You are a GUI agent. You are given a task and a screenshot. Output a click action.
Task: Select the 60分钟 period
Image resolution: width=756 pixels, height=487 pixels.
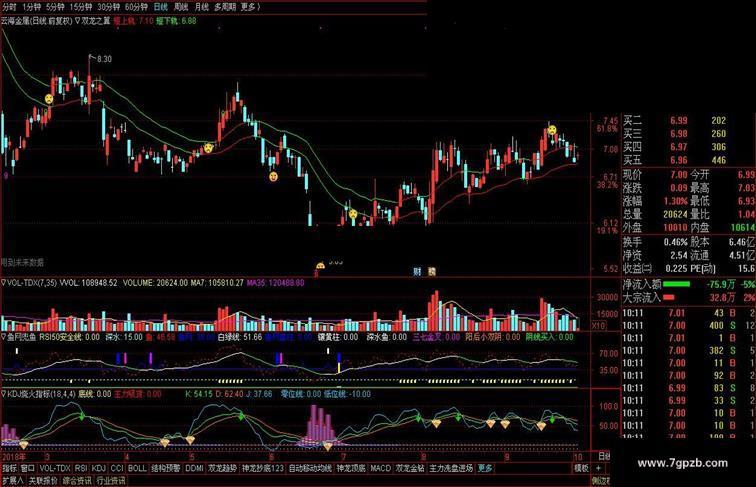pos(136,7)
